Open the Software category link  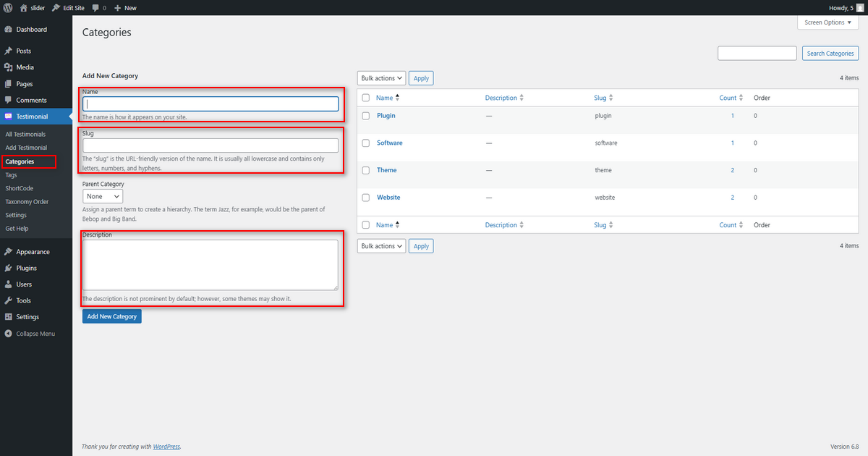pyautogui.click(x=390, y=143)
